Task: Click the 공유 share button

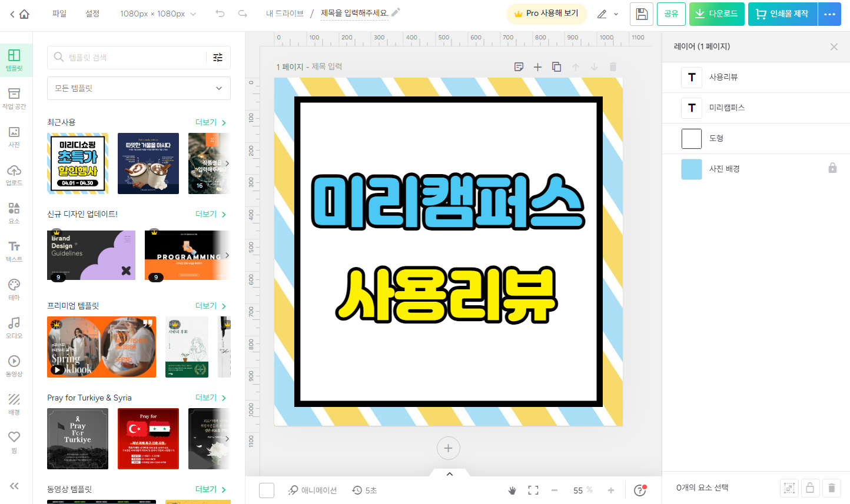Action: [671, 14]
